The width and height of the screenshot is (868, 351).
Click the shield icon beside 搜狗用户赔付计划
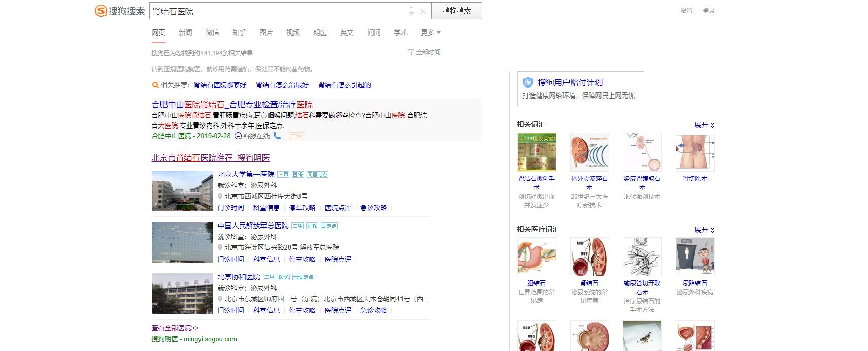click(x=528, y=82)
